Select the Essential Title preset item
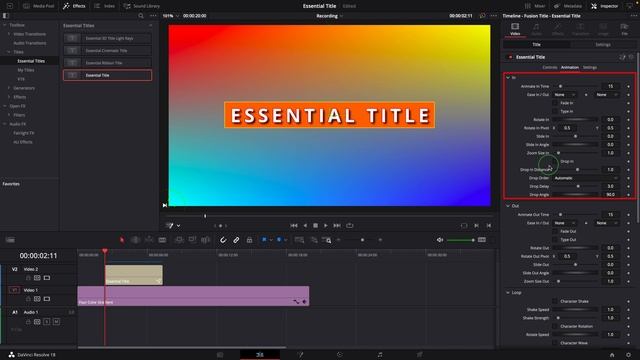Viewport: 640px width, 360px height. pos(107,75)
